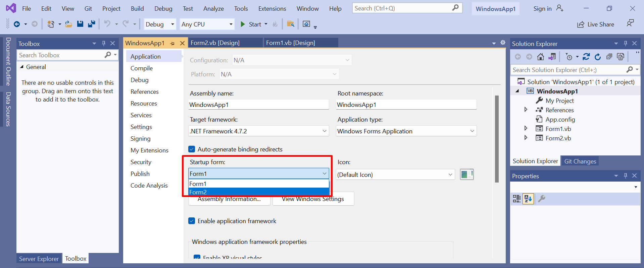Viewport: 644px width, 268px height.
Task: Click the Solution Explorer Home icon
Action: click(540, 57)
